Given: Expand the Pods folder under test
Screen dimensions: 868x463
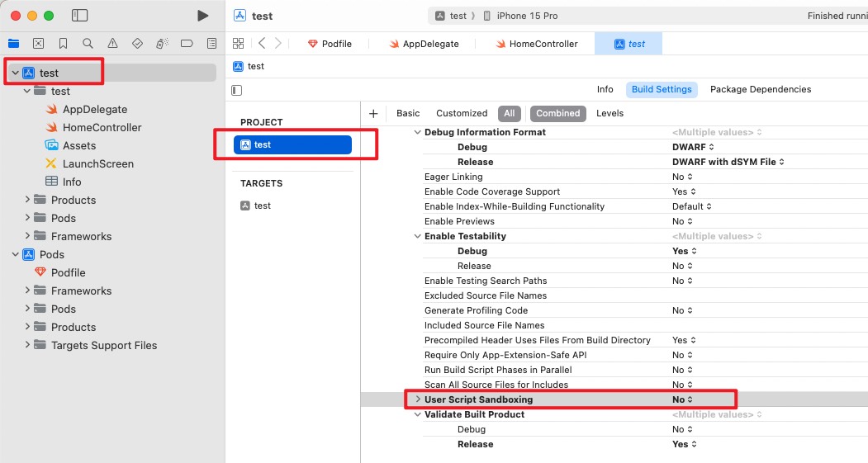Looking at the screenshot, I should tap(27, 218).
